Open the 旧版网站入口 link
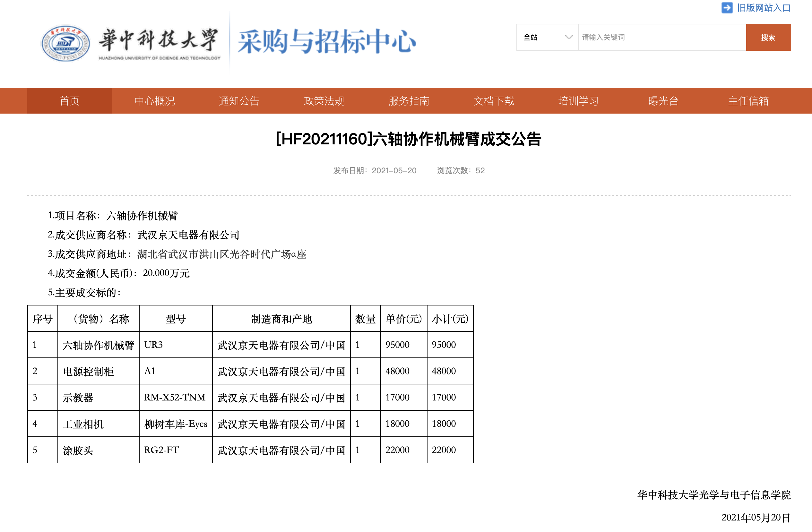The height and width of the screenshot is (532, 812). point(764,7)
